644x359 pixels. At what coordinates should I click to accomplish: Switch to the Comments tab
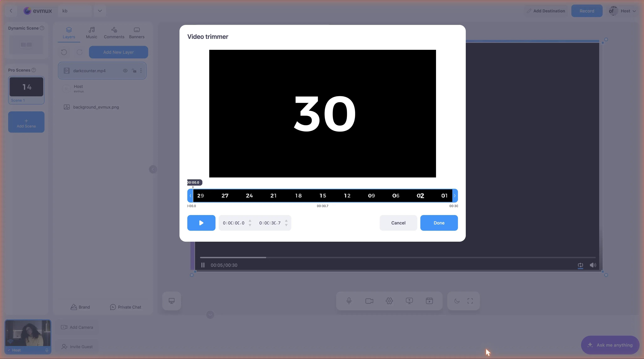(114, 33)
